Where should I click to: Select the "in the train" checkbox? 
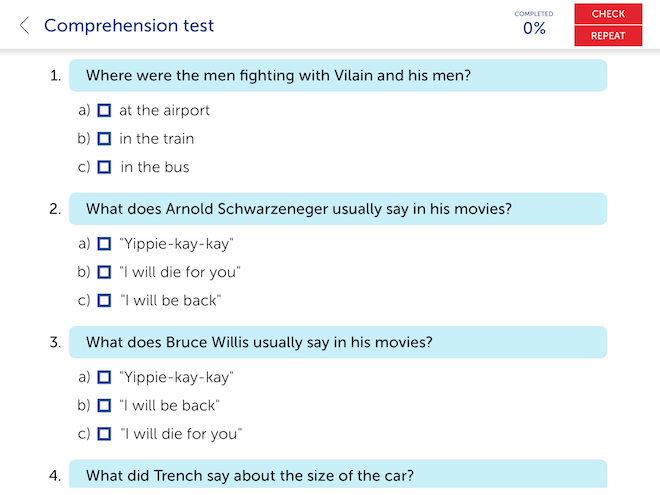pyautogui.click(x=104, y=139)
